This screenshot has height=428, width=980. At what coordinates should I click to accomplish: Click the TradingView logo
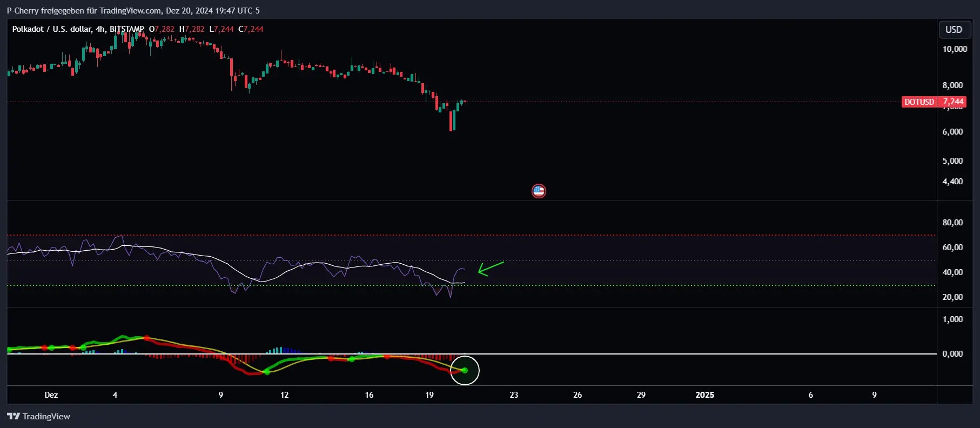click(x=38, y=416)
